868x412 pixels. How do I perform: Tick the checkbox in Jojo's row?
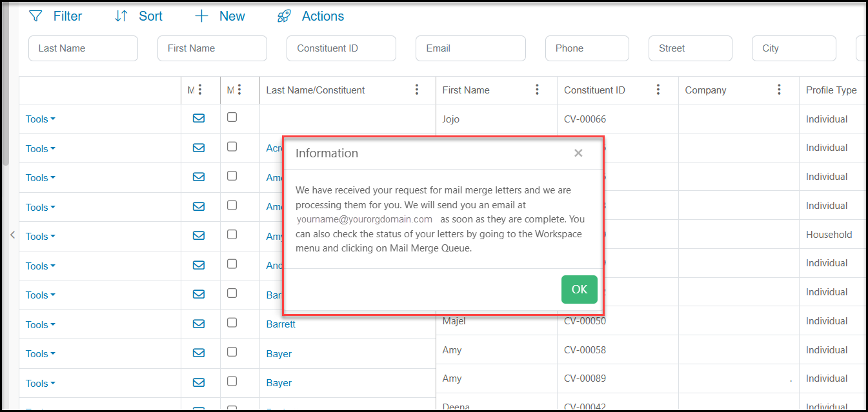tap(232, 117)
